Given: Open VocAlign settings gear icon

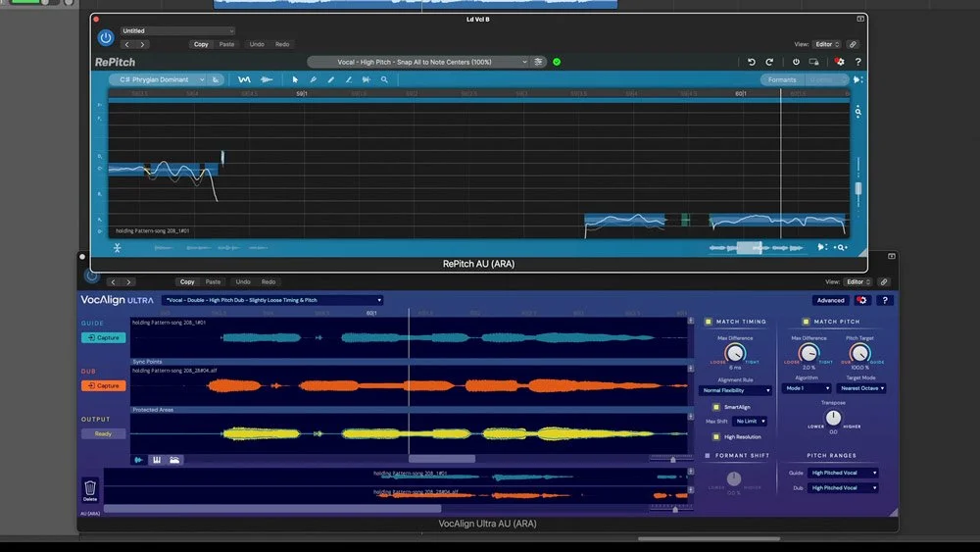Looking at the screenshot, I should [x=861, y=301].
